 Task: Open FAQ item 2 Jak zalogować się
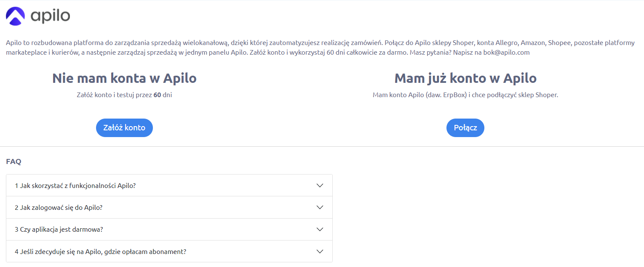[x=169, y=207]
